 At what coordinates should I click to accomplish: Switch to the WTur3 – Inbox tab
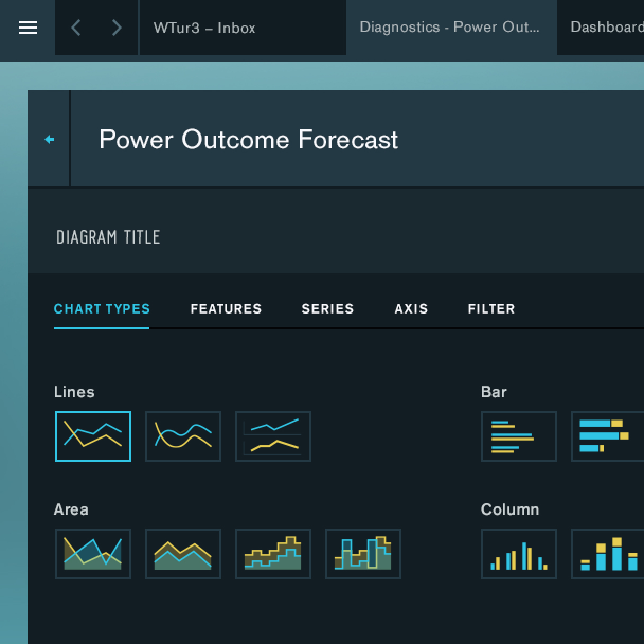click(x=204, y=27)
